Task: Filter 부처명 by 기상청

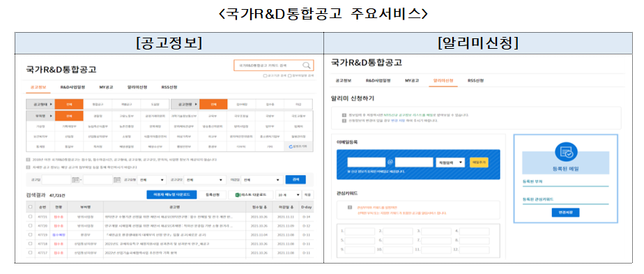Action: [40, 126]
